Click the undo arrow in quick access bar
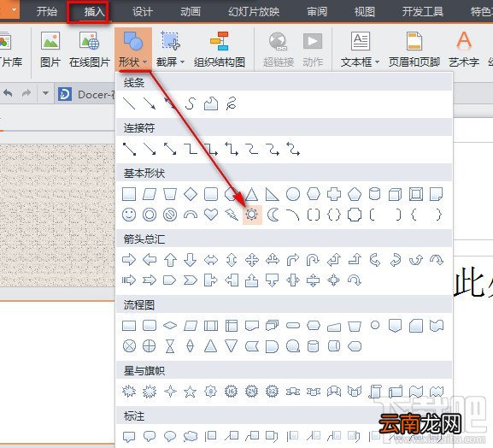The image size is (493, 448). 8,93
